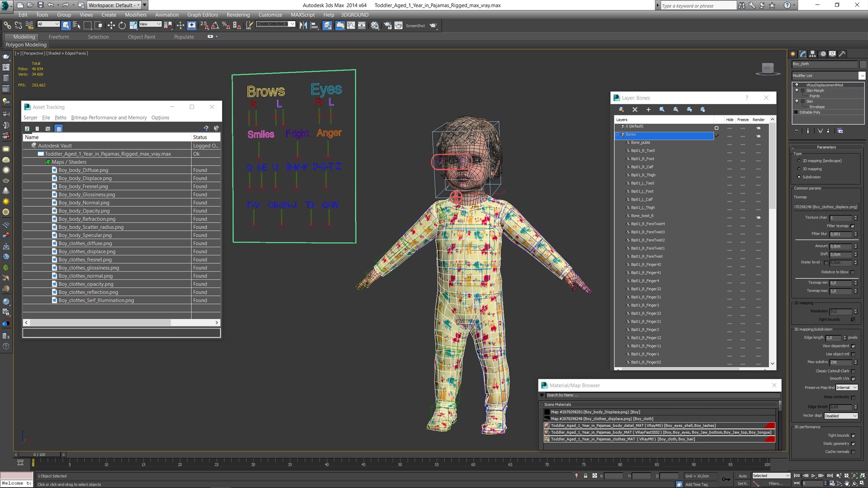The image size is (868, 488).
Task: Open reference coordinate View dropdown
Action: click(150, 24)
